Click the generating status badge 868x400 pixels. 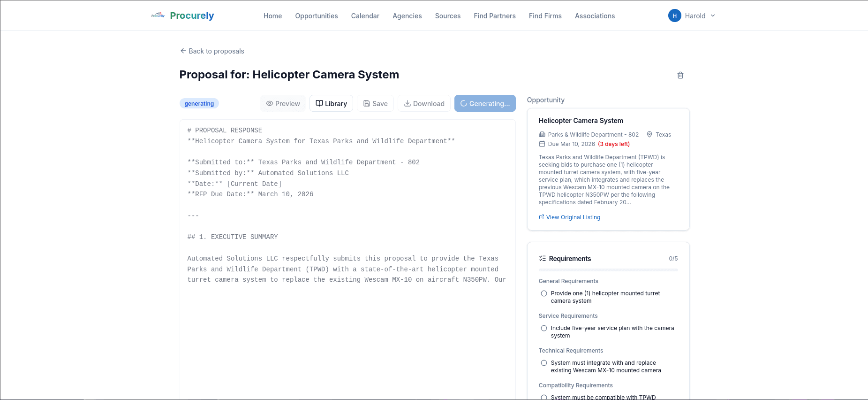coord(199,104)
